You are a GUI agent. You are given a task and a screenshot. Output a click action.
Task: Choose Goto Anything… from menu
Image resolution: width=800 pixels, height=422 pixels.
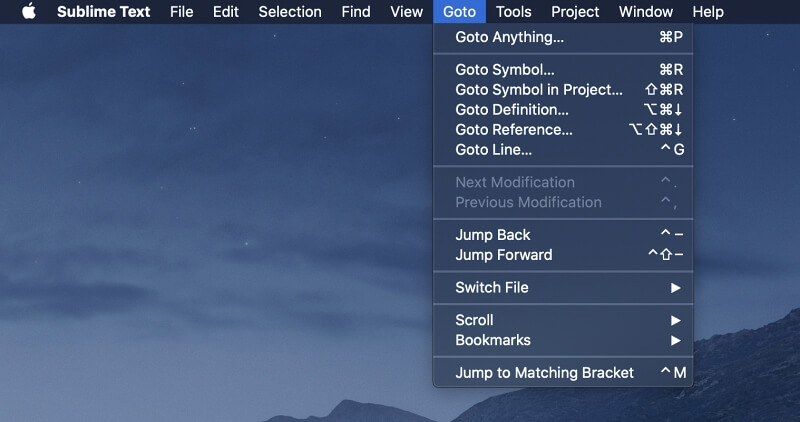(x=563, y=37)
